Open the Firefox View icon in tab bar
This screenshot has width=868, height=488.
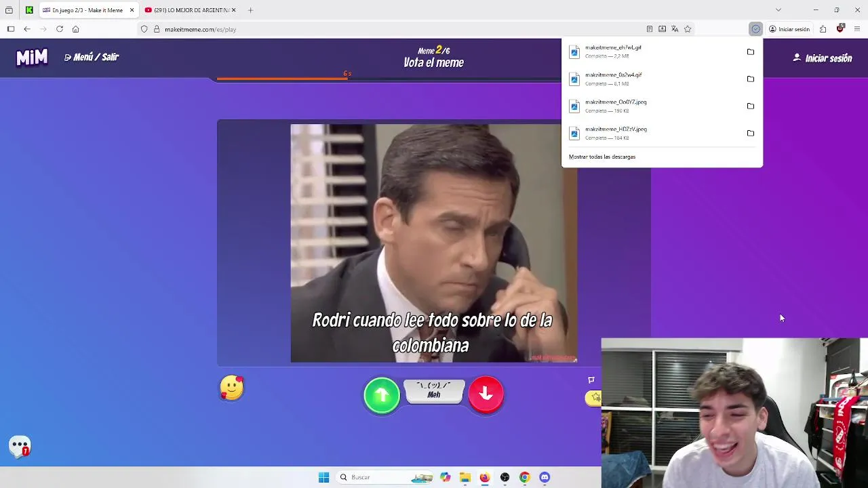coord(9,10)
